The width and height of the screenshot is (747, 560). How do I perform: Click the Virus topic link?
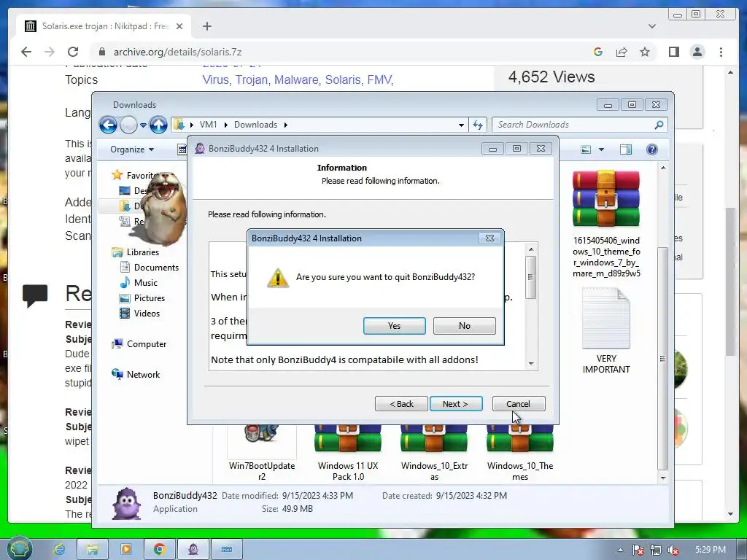tap(215, 79)
